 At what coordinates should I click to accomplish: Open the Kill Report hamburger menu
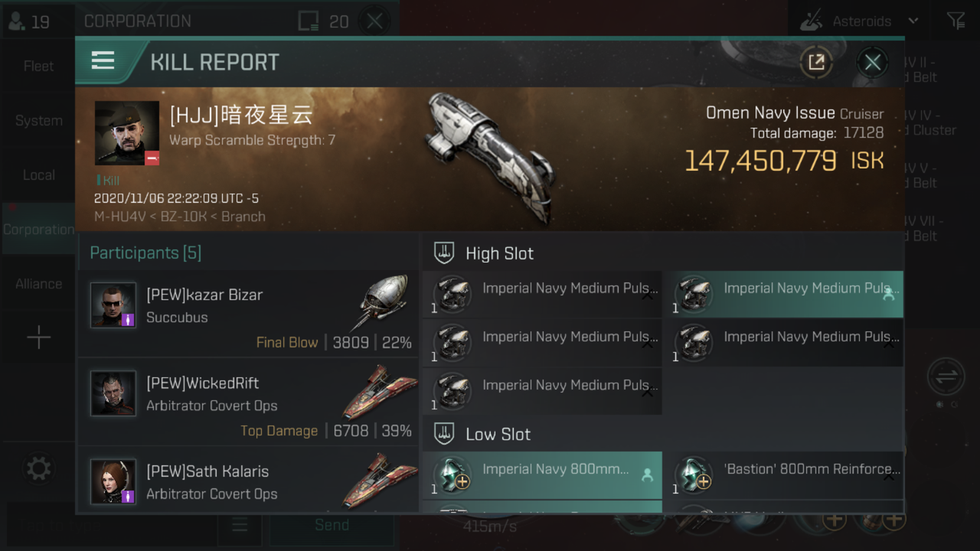(x=103, y=61)
